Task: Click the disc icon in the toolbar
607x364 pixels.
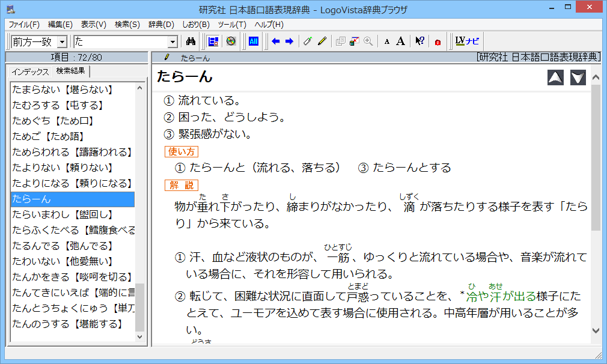Action: pos(231,41)
